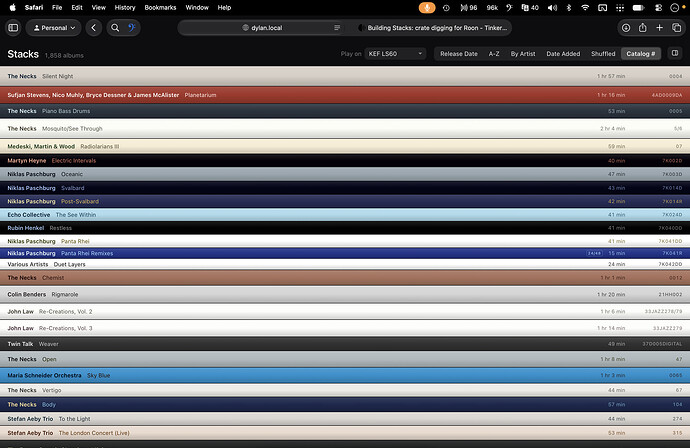Toggle the Safari sidebar icon
The image size is (690, 448).
coord(13,28)
